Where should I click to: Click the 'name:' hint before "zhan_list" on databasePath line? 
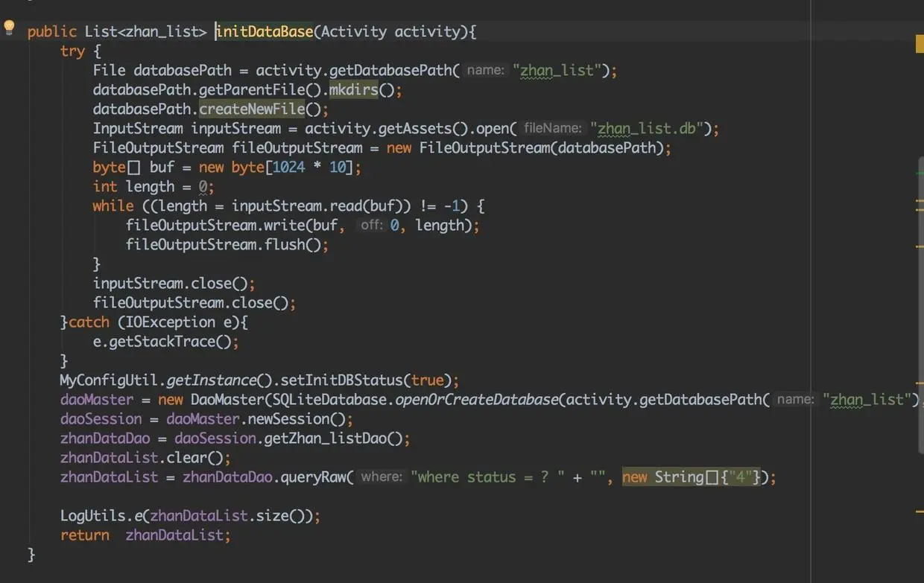pyautogui.click(x=486, y=71)
